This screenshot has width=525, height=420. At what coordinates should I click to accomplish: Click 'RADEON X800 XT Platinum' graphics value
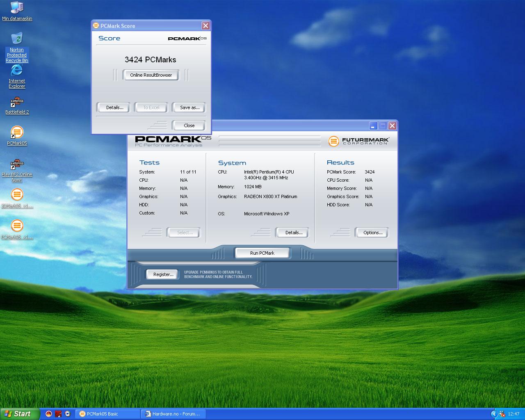tap(271, 196)
